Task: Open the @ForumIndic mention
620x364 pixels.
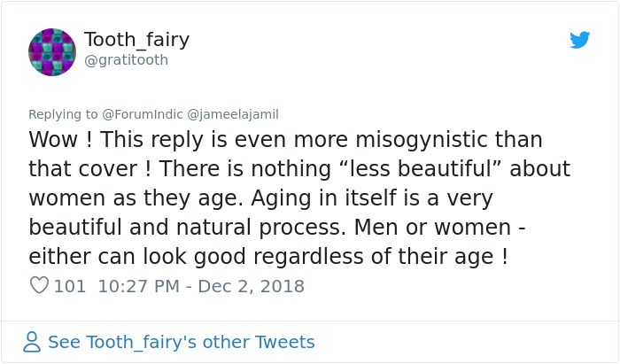Action: pos(140,114)
